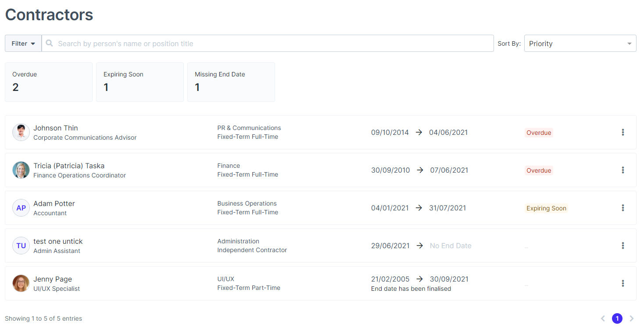The width and height of the screenshot is (644, 329).
Task: Click the Missing End Date summary card
Action: (231, 82)
